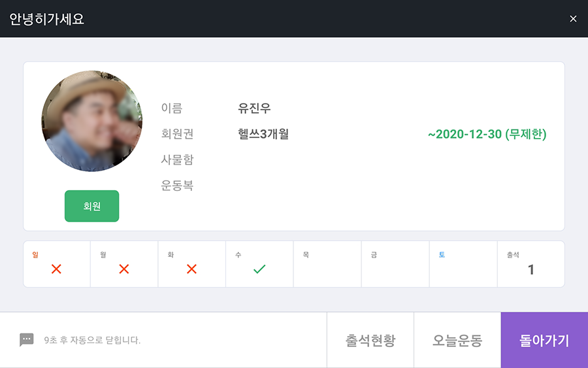Close the 안녕히가세요 dialog with X
This screenshot has height=368, width=588.
tap(573, 19)
